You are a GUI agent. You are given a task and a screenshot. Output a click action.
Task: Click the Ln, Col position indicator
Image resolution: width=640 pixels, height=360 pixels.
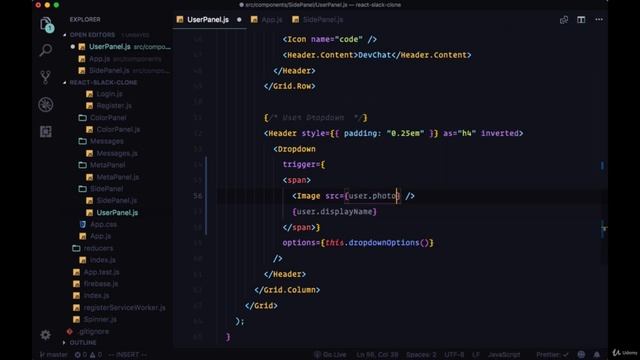pos(377,355)
